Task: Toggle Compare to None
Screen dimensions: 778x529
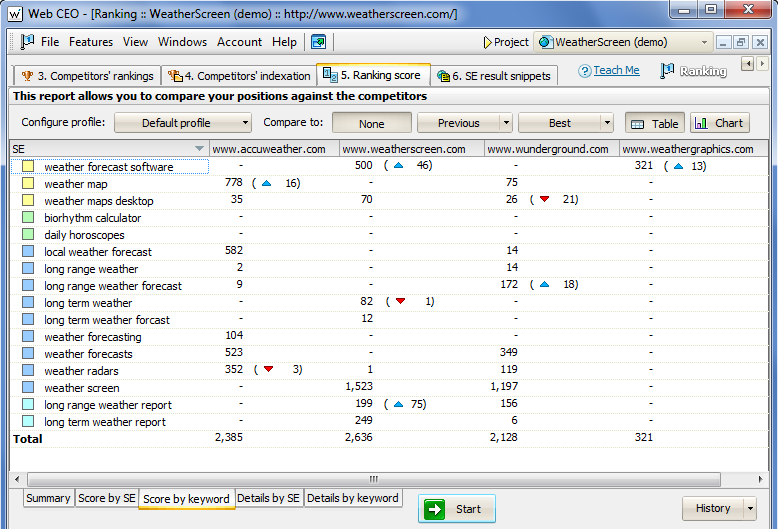Action: coord(372,123)
